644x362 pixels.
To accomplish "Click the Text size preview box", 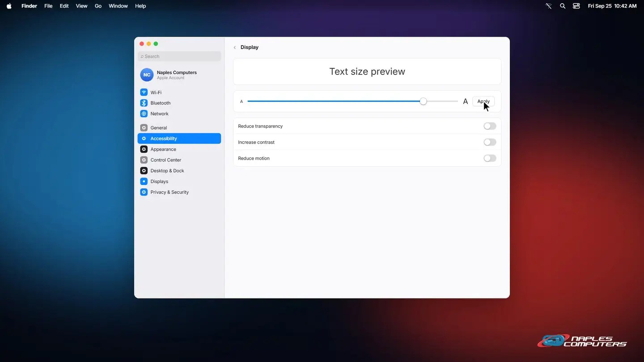I will [x=367, y=72].
